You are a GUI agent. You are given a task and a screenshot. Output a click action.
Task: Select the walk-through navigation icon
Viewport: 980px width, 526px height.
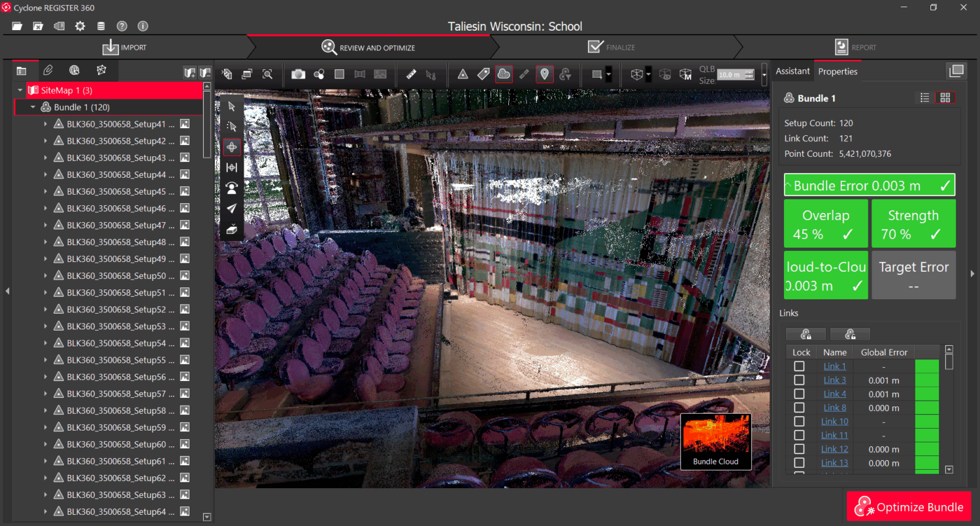coord(232,188)
